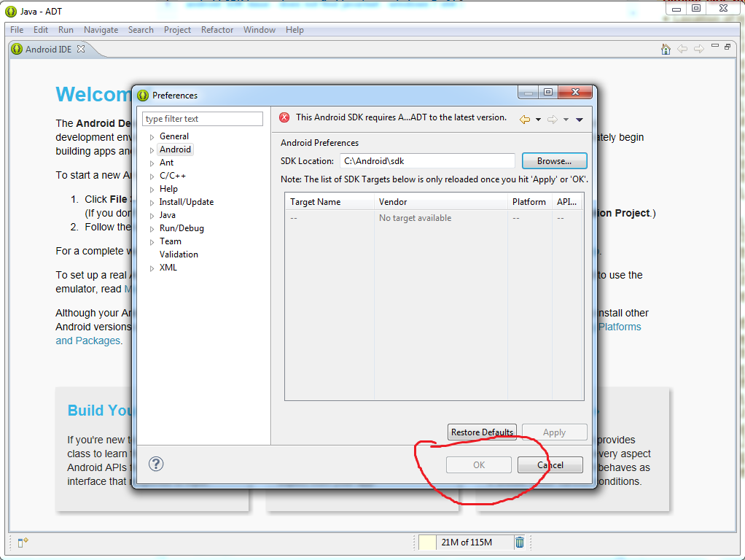This screenshot has height=560, width=745.
Task: Click the Vendor column header
Action: click(441, 201)
